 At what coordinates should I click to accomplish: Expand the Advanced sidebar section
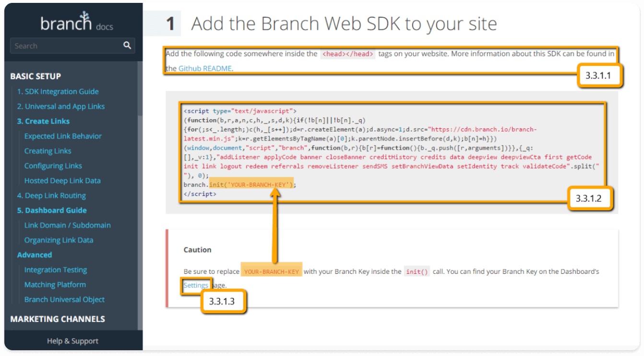(34, 255)
